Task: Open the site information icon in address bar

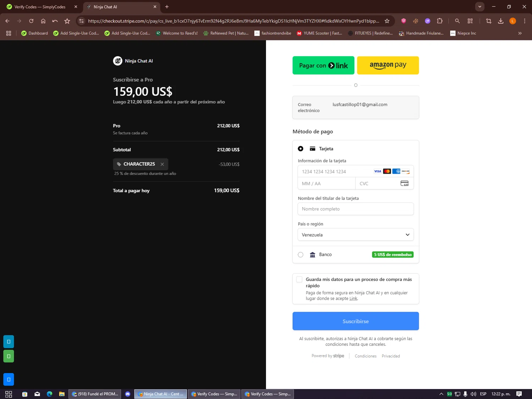Action: [x=81, y=21]
